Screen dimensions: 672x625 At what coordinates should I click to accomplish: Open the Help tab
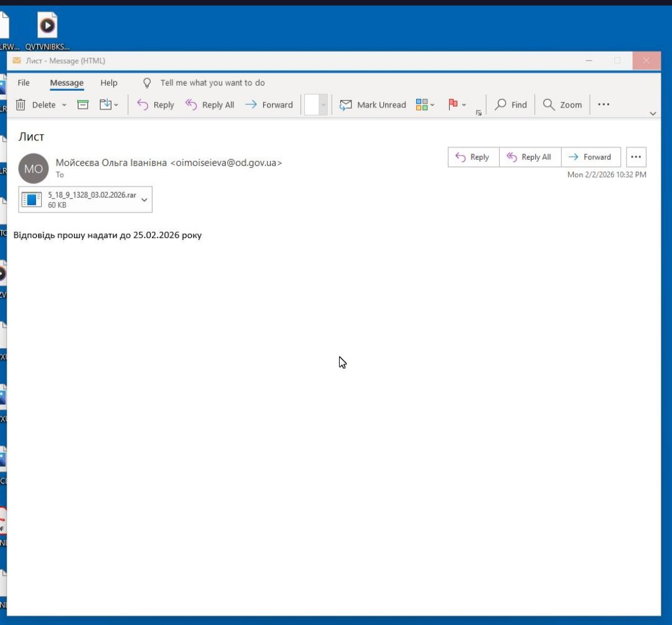click(109, 83)
